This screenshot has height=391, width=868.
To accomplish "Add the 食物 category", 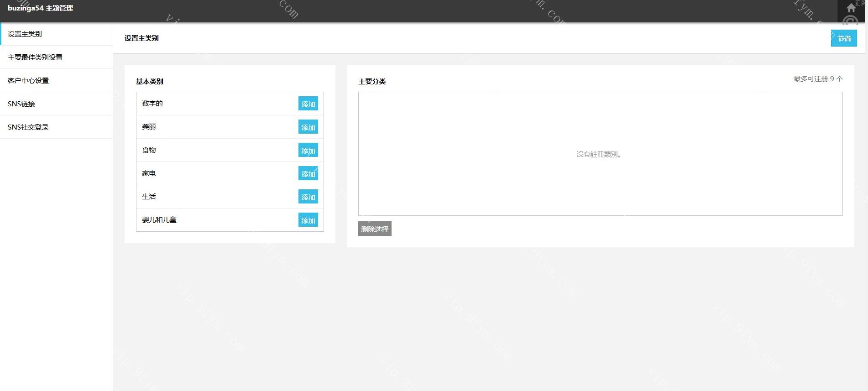I will click(x=308, y=151).
